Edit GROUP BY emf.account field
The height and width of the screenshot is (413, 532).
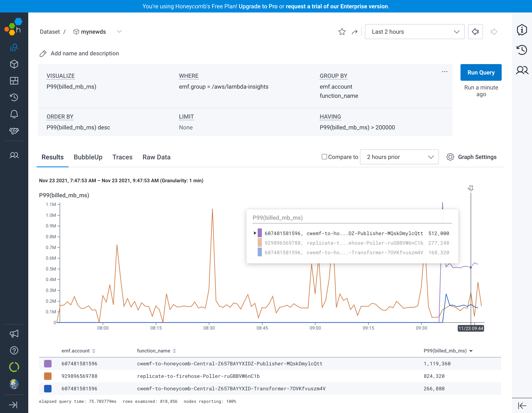tap(336, 87)
